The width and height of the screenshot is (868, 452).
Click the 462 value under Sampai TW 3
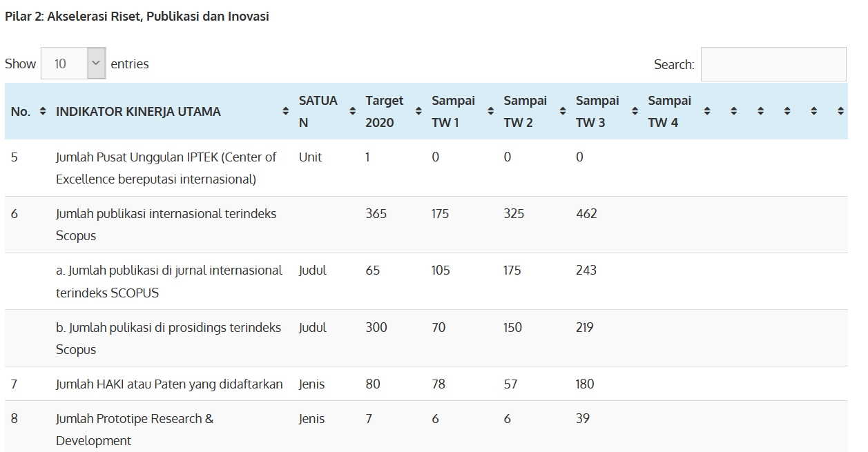click(x=586, y=214)
